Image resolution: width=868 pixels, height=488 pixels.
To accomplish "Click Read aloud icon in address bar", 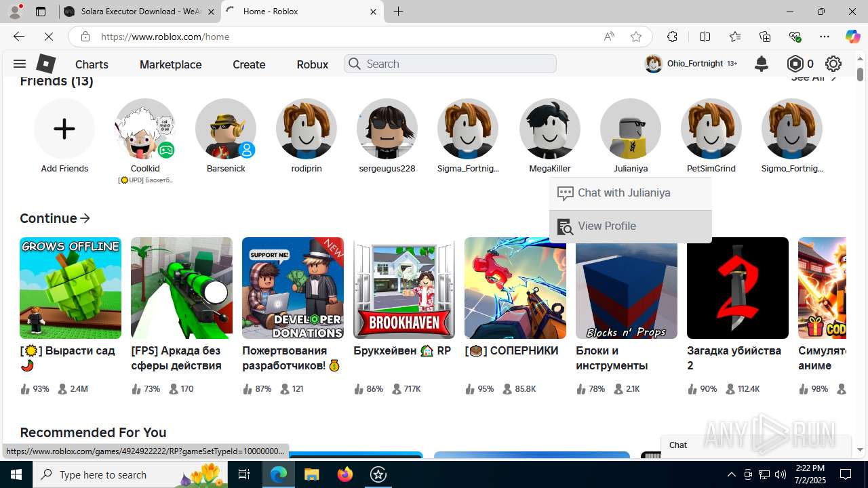I will (x=609, y=37).
